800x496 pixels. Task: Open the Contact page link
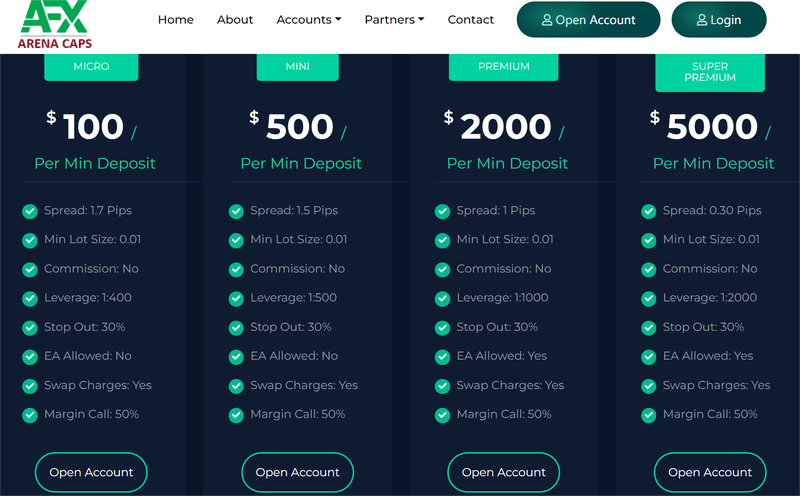coord(470,19)
